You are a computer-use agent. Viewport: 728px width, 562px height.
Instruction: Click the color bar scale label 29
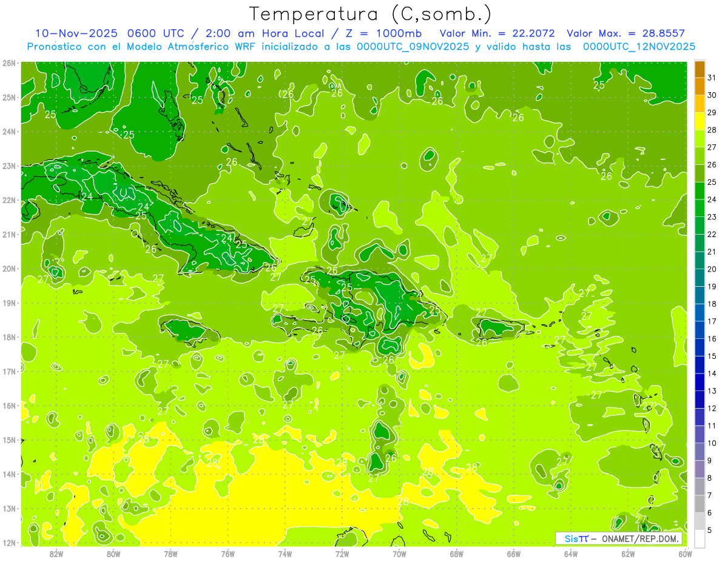(x=712, y=113)
